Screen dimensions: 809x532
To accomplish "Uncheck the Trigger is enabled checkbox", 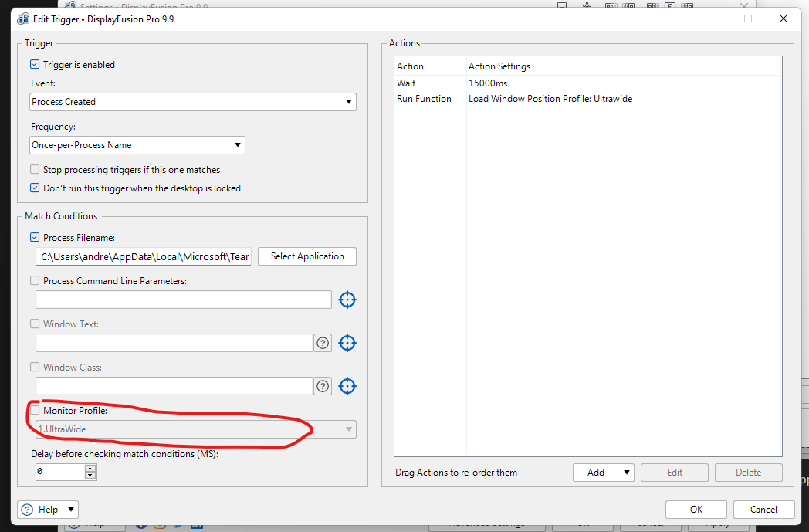I will click(35, 65).
